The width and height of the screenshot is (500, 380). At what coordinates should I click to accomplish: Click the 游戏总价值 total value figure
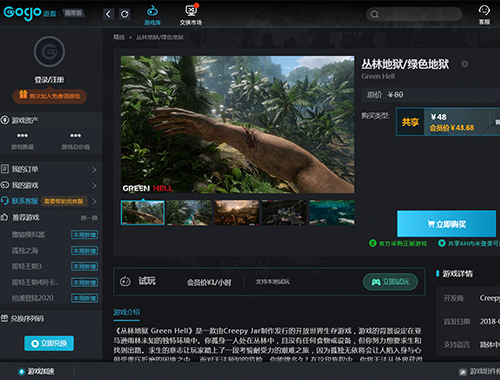pyautogui.click(x=76, y=135)
